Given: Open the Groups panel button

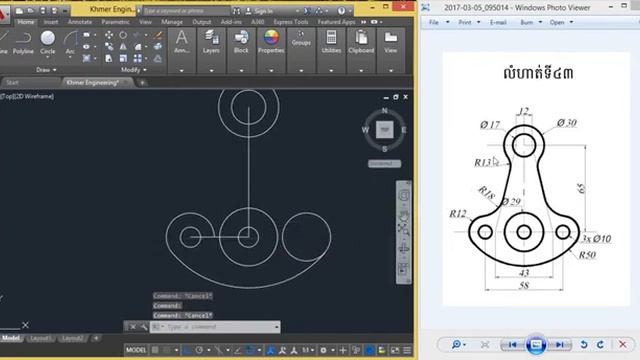Looking at the screenshot, I should (x=301, y=38).
